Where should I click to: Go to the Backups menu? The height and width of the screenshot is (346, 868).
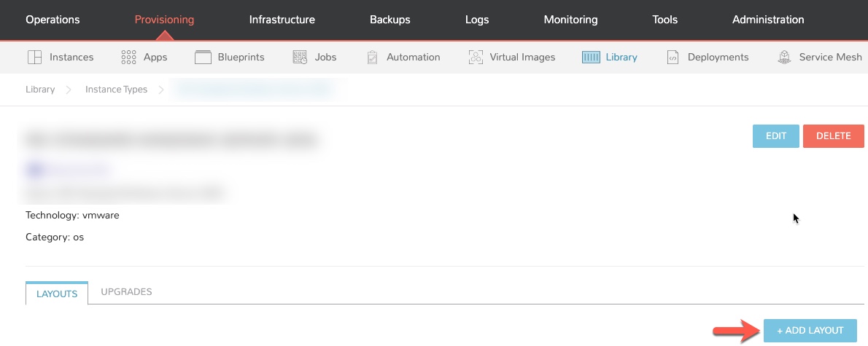click(x=390, y=20)
